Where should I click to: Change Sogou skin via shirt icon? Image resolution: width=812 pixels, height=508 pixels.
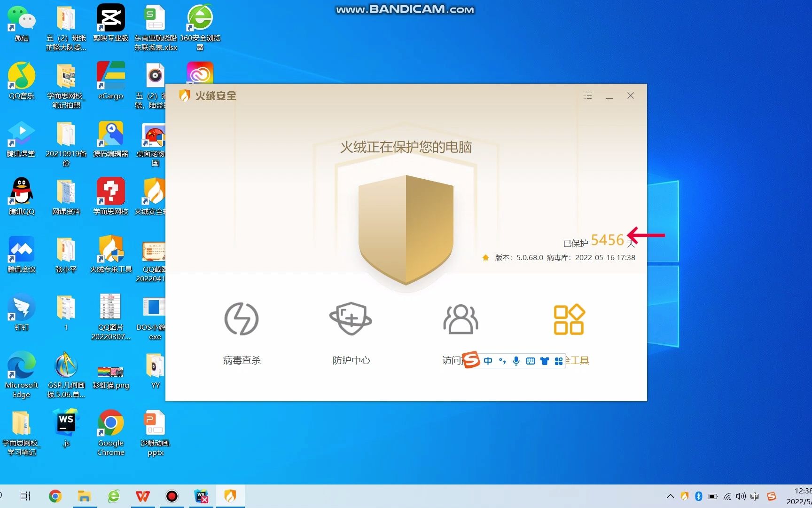(x=544, y=361)
